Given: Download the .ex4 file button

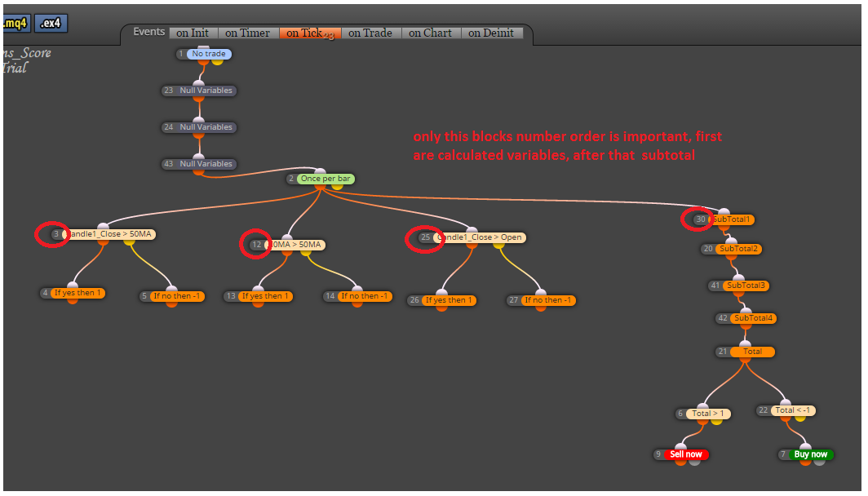Looking at the screenshot, I should tap(51, 23).
